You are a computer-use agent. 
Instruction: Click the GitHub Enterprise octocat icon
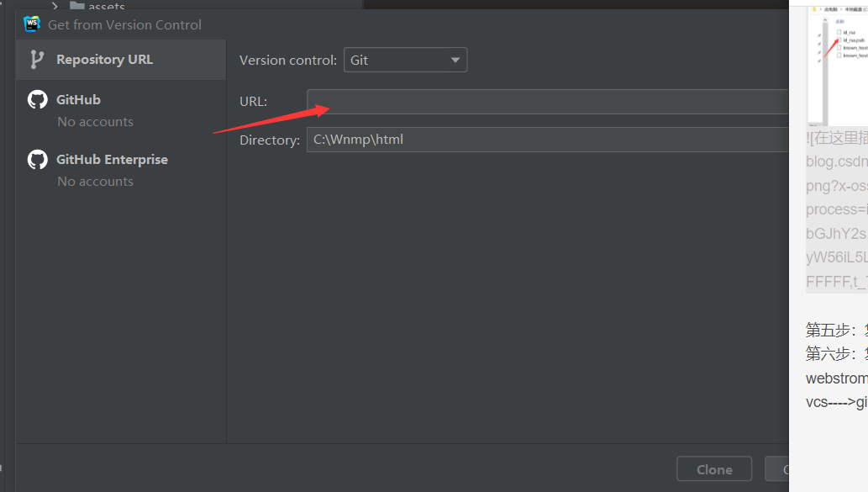38,160
